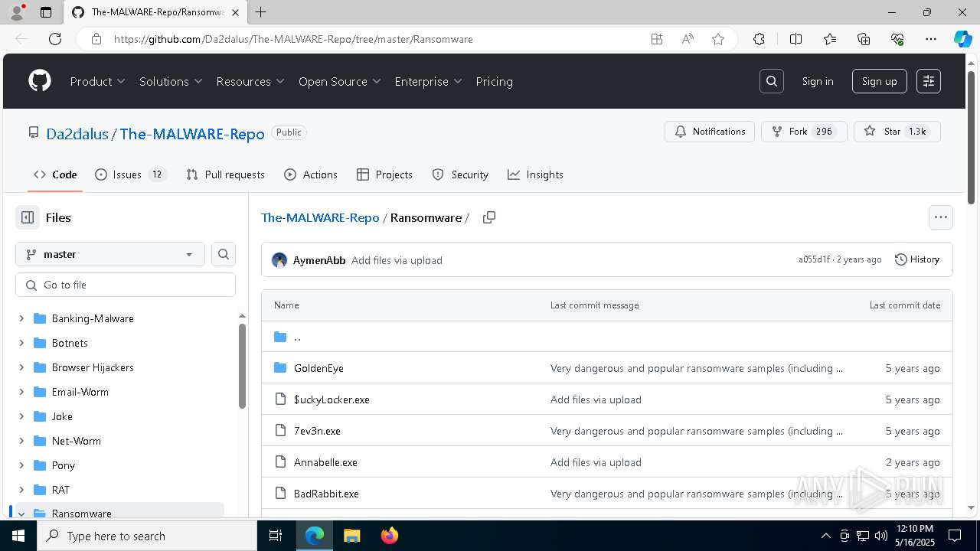Image resolution: width=980 pixels, height=551 pixels.
Task: Expand the Email-Worm folder chevron
Action: [21, 392]
